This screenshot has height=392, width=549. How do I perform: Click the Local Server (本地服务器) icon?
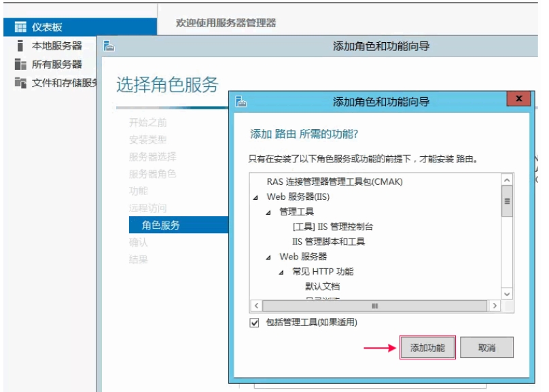(20, 46)
